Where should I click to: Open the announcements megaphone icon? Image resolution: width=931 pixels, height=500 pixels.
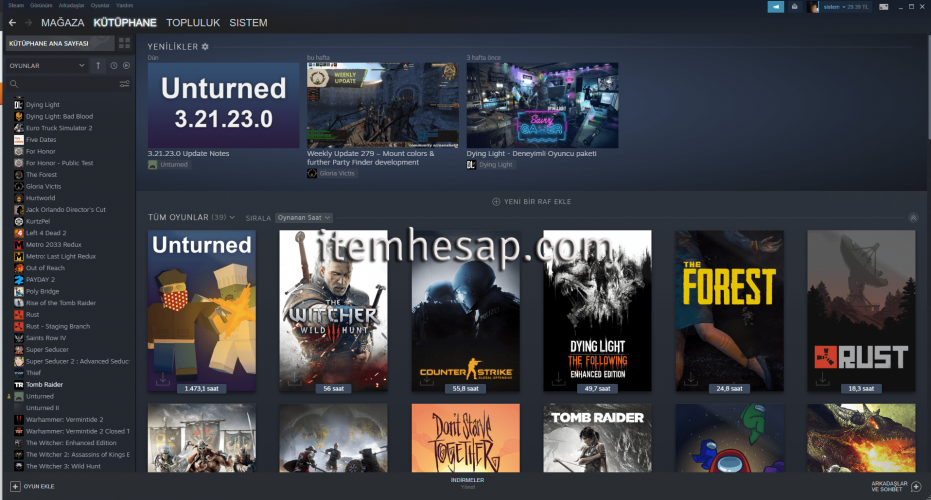(x=775, y=7)
